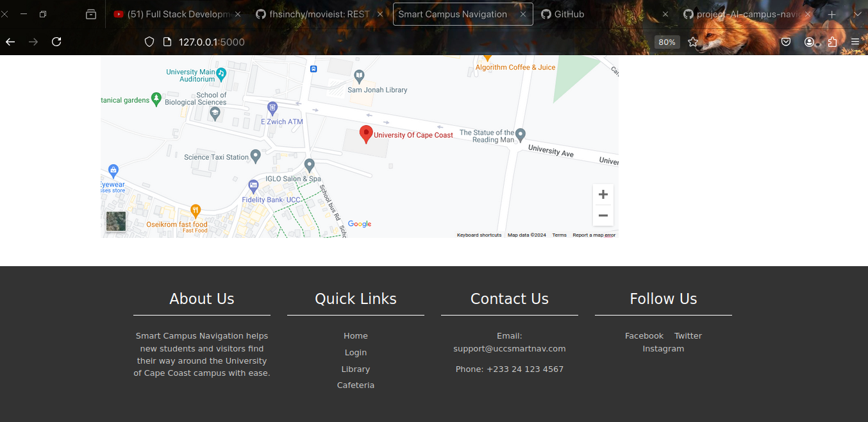Open the Twitter follow link

[688, 336]
